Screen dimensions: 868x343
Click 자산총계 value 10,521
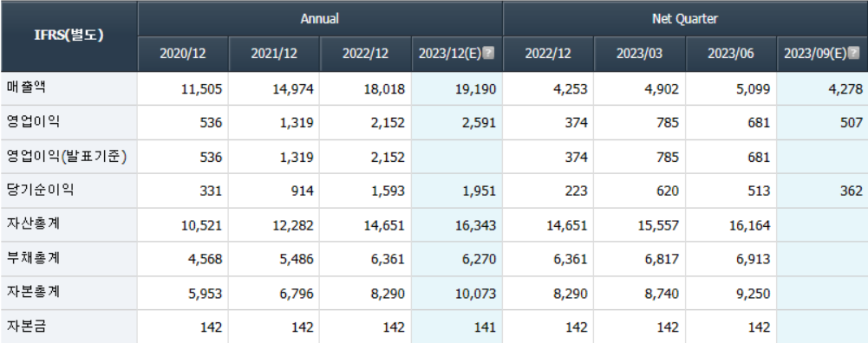click(x=201, y=226)
